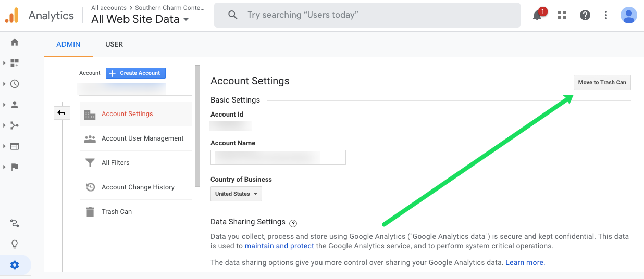Open the Country of Business dropdown

click(236, 194)
